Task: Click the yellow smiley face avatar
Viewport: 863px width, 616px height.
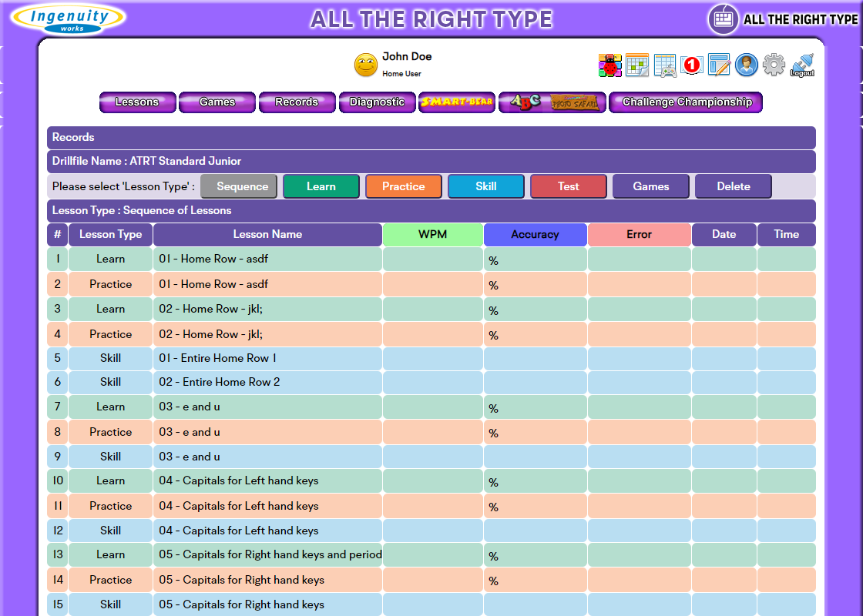Action: click(365, 65)
